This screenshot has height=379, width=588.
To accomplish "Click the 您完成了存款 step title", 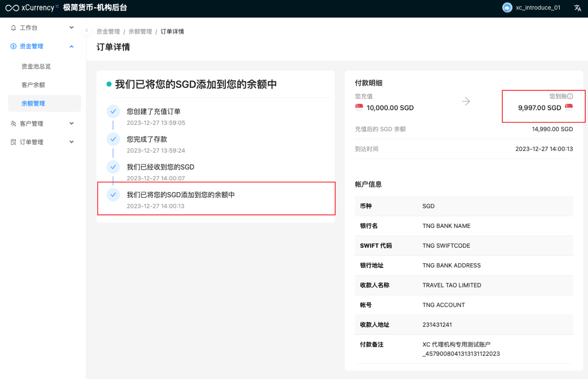I will coord(147,139).
